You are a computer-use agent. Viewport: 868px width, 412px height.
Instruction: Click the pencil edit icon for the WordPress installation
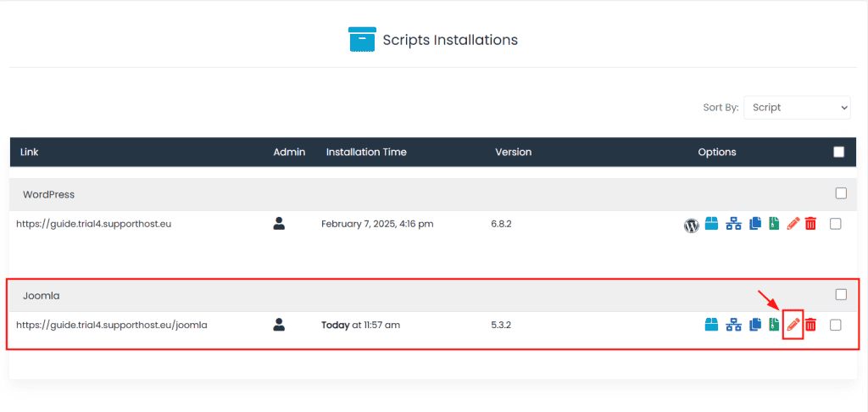pos(793,225)
